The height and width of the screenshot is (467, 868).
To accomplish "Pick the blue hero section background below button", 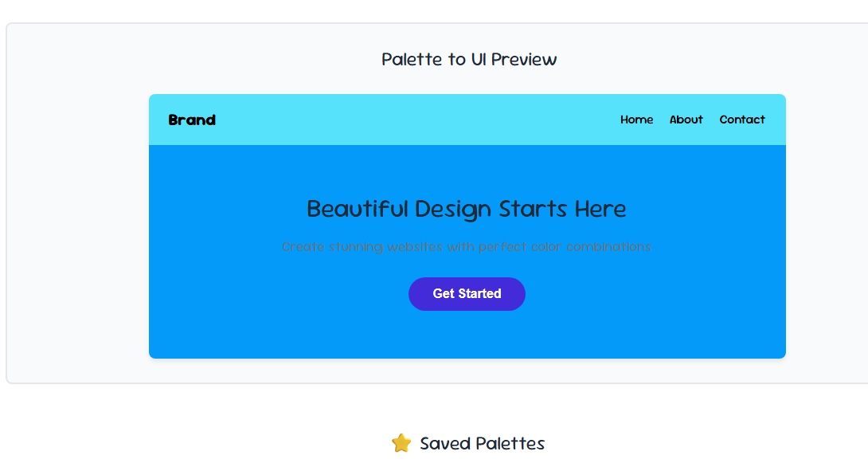I will coord(467,334).
